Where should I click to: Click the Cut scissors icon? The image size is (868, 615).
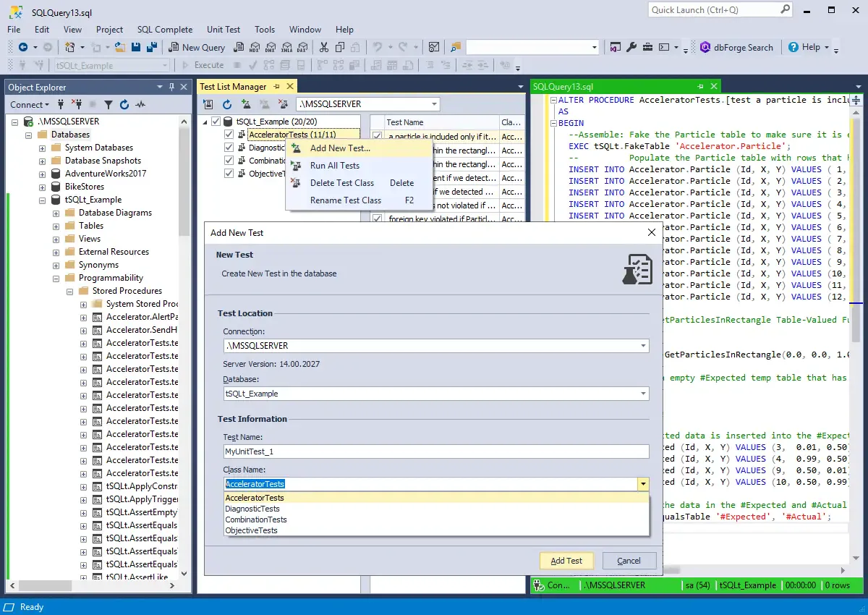click(323, 47)
